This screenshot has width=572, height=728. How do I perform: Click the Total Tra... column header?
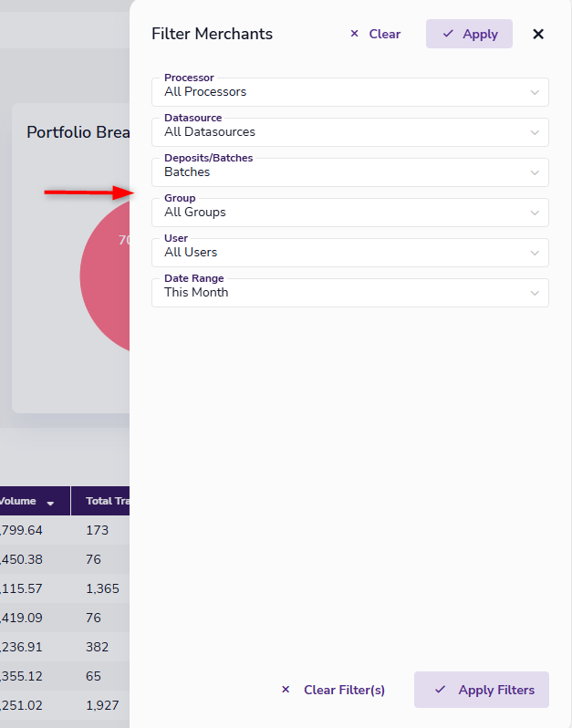[100, 501]
